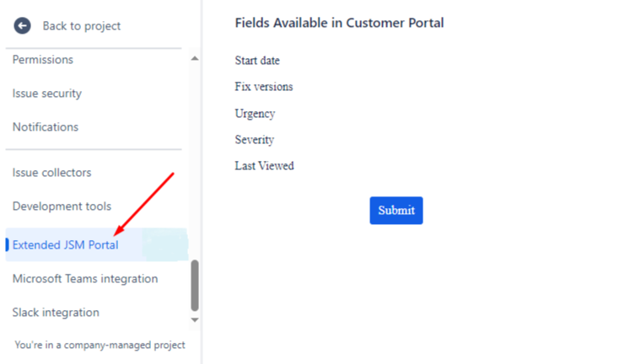Click the sidebar scroll up arrow
Viewport: 641px width, 364px height.
195,59
